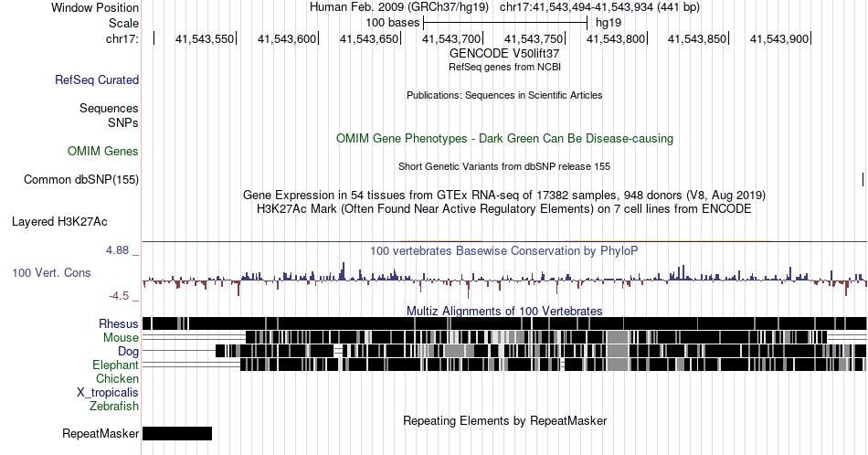
Task: Click the 41,543,700 ruler position
Action: tap(451, 38)
